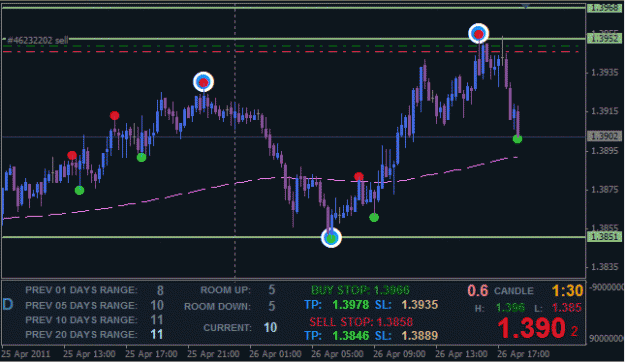
Task: Click the 0.6 spread value
Action: (x=478, y=291)
